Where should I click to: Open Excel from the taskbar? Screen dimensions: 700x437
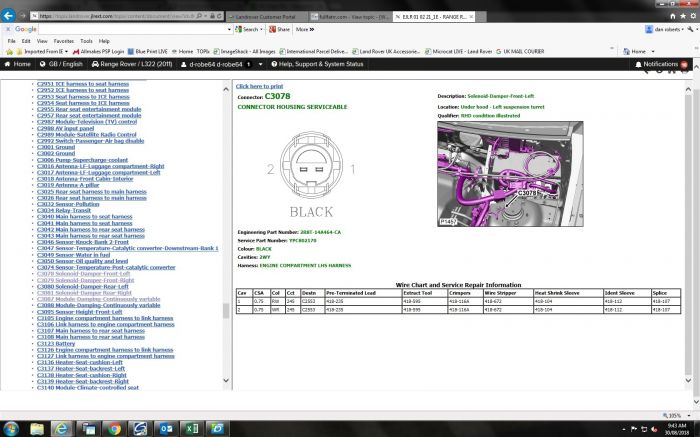[x=192, y=429]
